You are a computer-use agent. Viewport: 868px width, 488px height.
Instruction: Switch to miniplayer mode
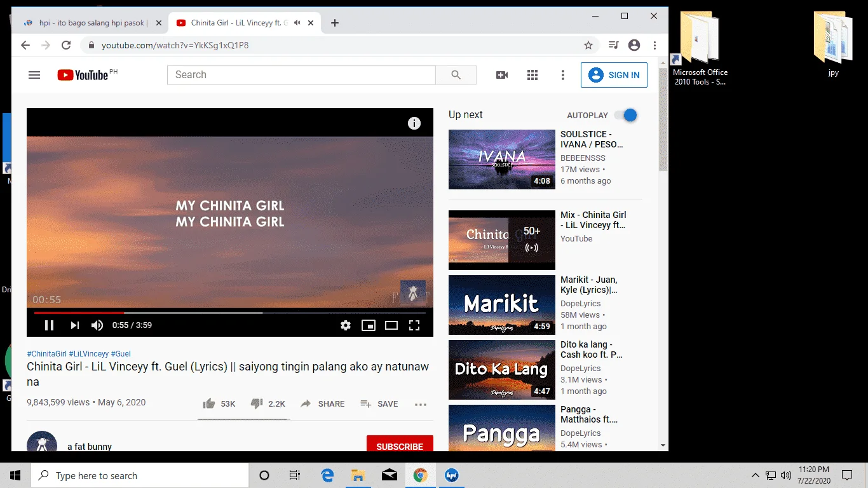(x=369, y=325)
